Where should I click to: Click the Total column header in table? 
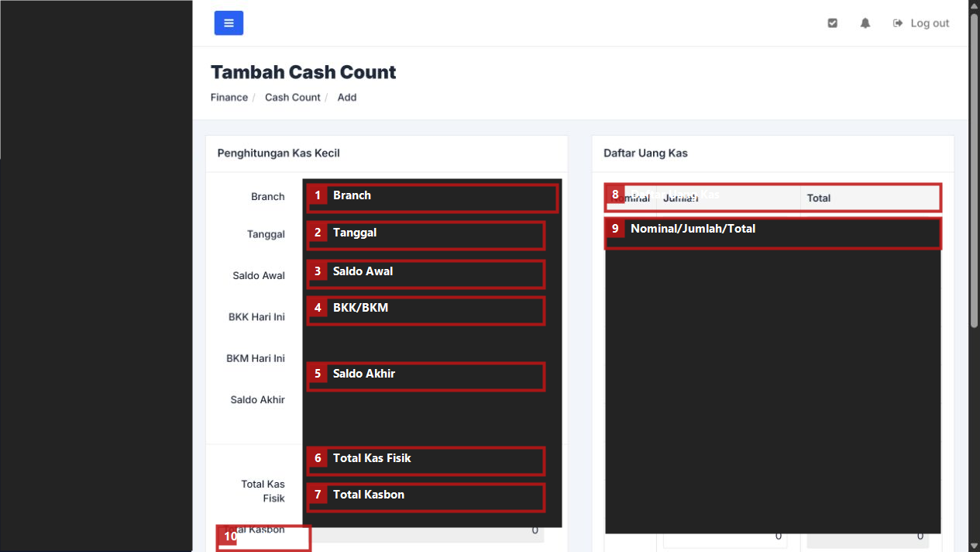(x=871, y=198)
